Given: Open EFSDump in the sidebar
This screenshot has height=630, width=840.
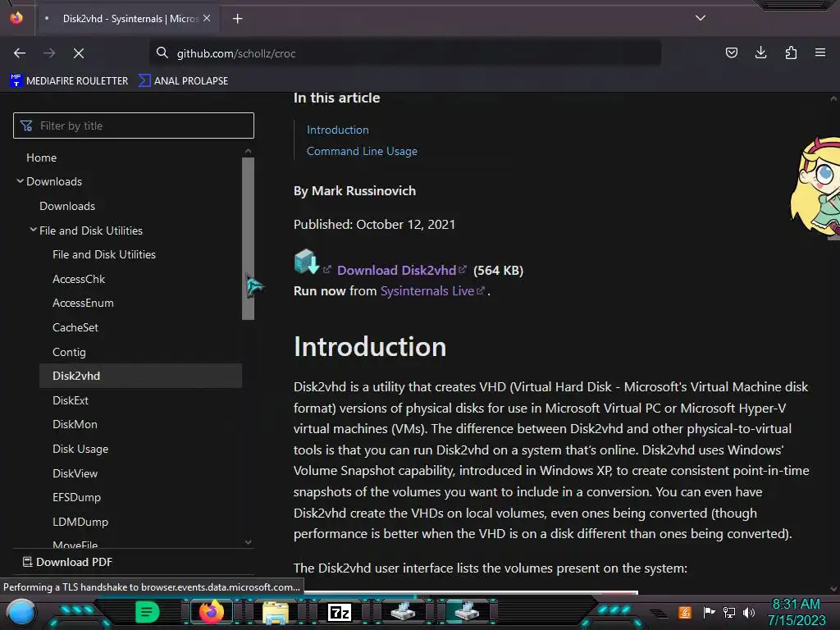Looking at the screenshot, I should pyautogui.click(x=76, y=497).
